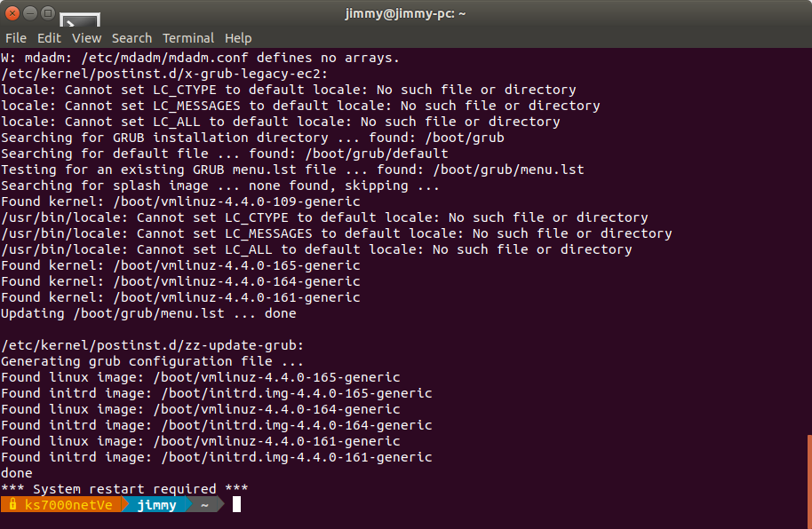
Task: Click the Generating grub configuration file line
Action: coord(152,361)
